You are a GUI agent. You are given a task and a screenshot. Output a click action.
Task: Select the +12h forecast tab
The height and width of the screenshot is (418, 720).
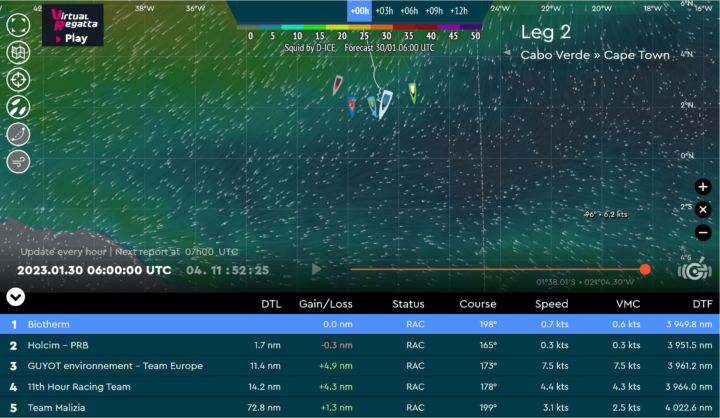459,11
